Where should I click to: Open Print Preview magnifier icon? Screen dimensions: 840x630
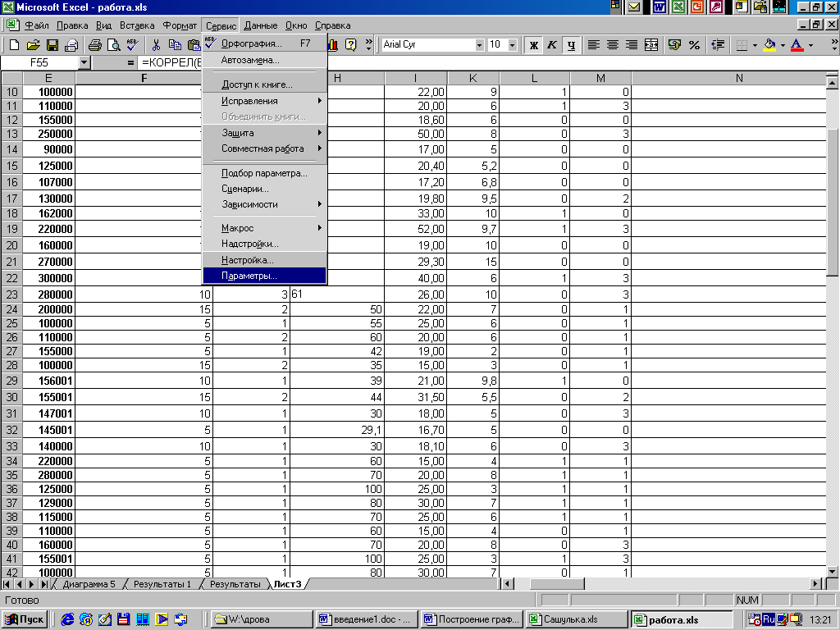[113, 45]
